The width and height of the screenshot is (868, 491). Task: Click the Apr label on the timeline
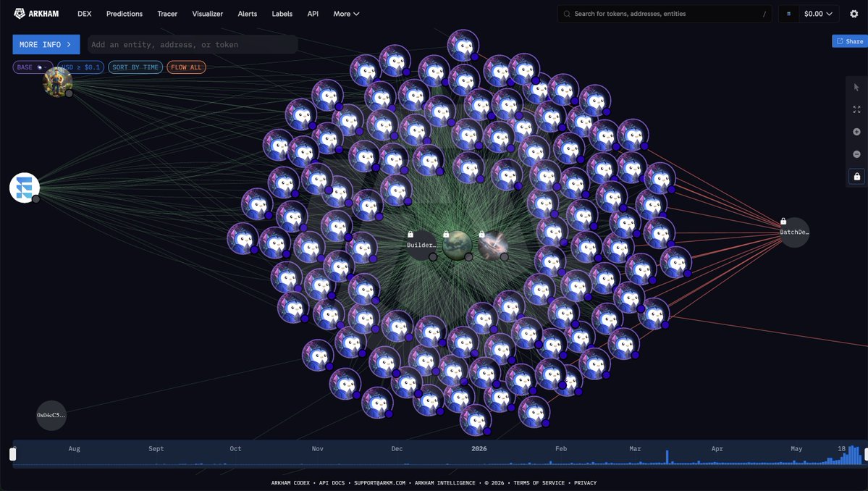pos(717,448)
